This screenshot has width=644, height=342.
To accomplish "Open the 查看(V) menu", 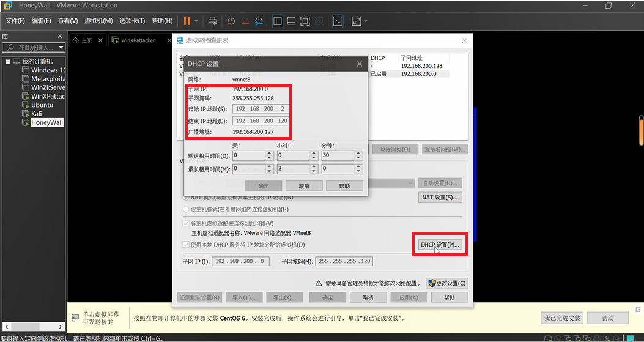I will pos(68,21).
